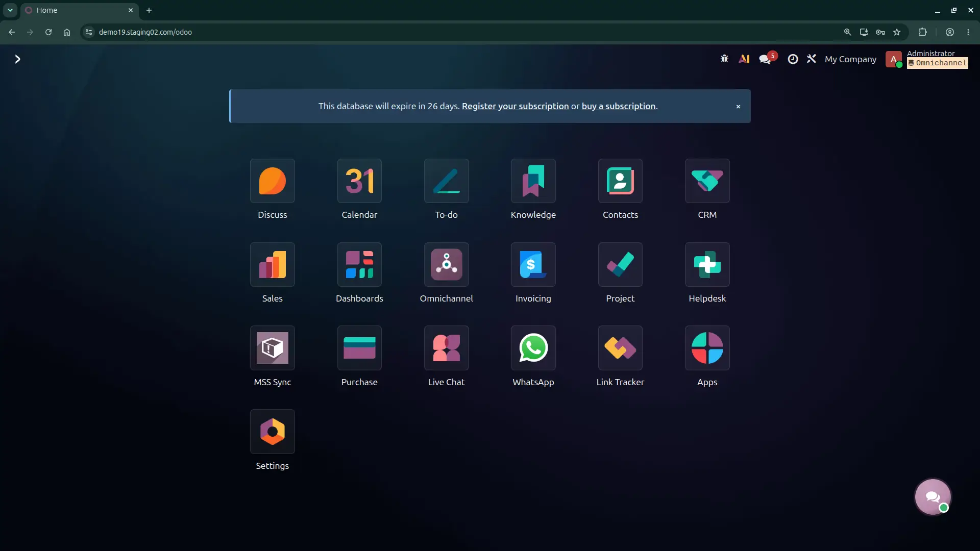Open the floating live chat bubble
Image resolution: width=980 pixels, height=551 pixels.
pos(933,497)
